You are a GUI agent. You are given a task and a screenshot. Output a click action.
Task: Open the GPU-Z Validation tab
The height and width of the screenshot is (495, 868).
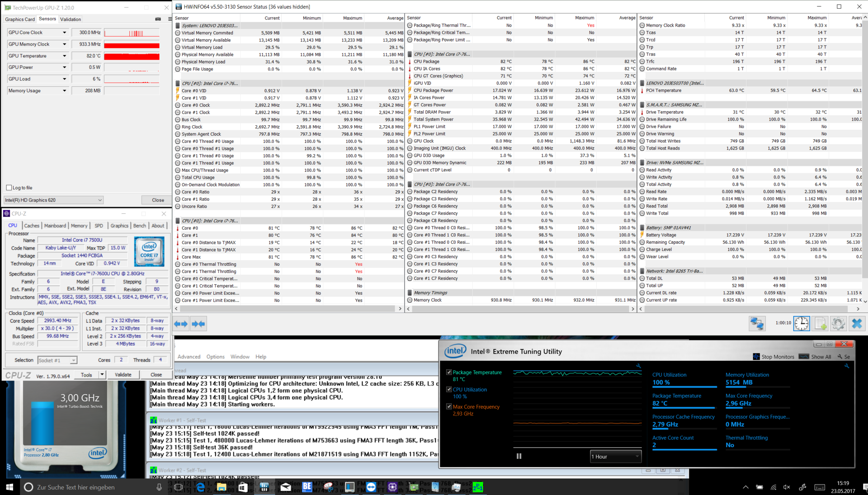[71, 19]
